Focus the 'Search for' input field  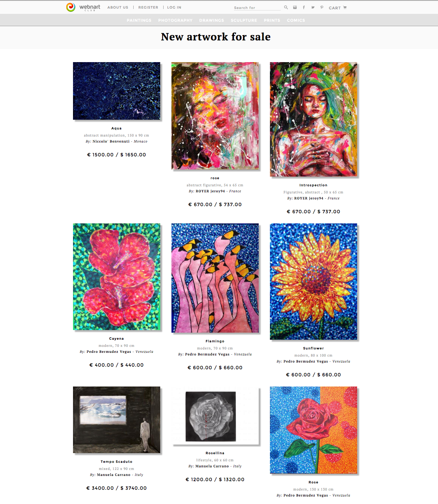(x=257, y=7)
